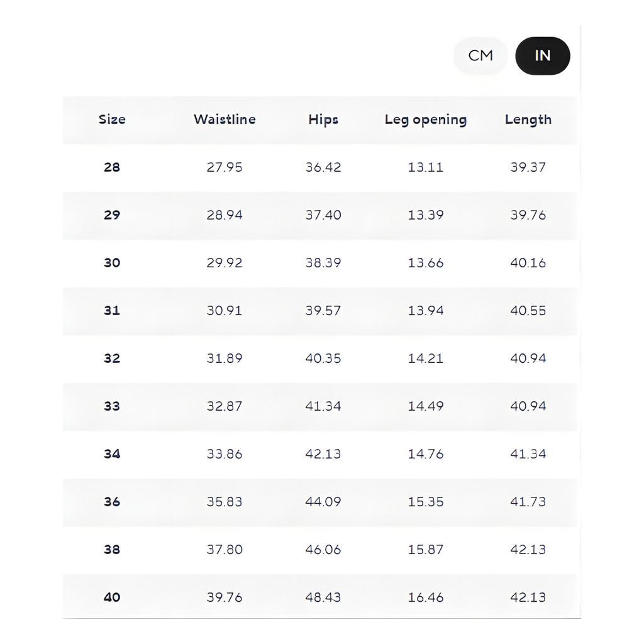The width and height of the screenshot is (644, 644).
Task: Select the size 29 row label
Action: 112,215
